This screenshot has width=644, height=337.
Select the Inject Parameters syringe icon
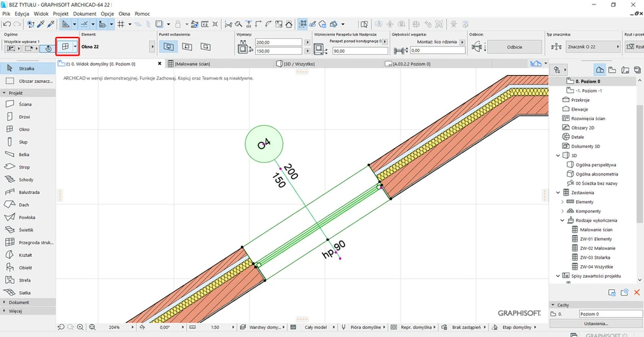pyautogui.click(x=50, y=24)
